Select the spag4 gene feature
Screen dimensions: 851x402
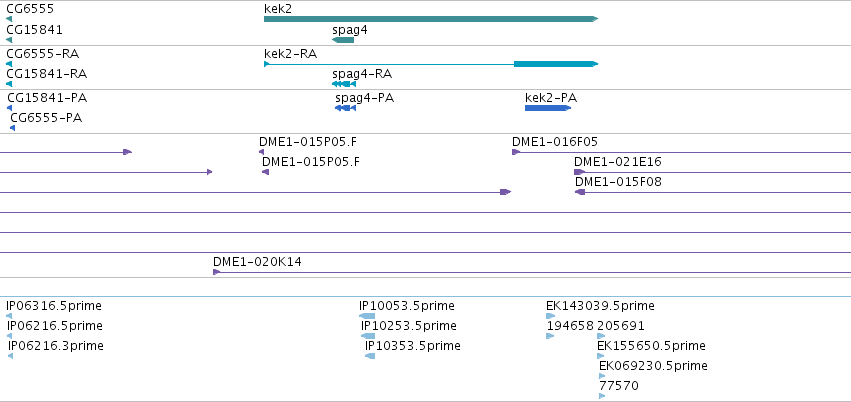tap(343, 40)
